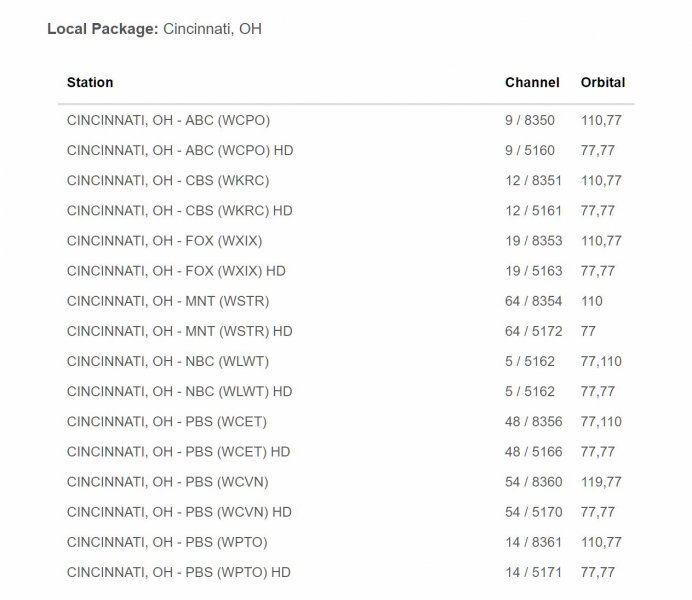
Task: Click the FOX (WXIX) station row
Action: [166, 241]
